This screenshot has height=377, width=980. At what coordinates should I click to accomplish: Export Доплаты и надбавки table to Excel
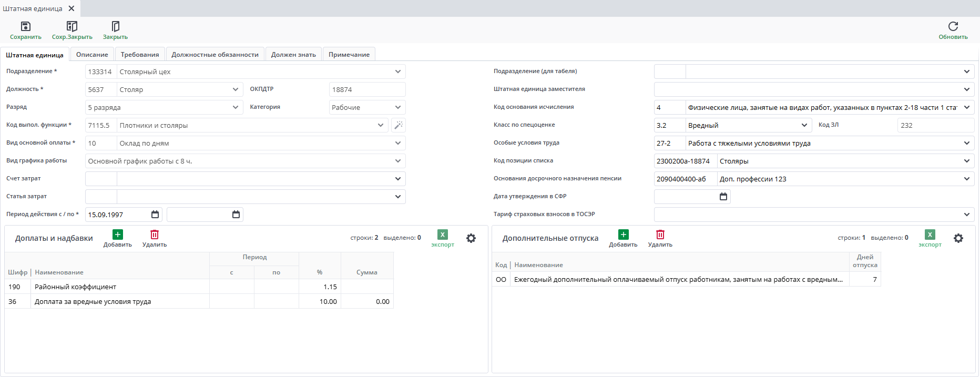click(443, 235)
